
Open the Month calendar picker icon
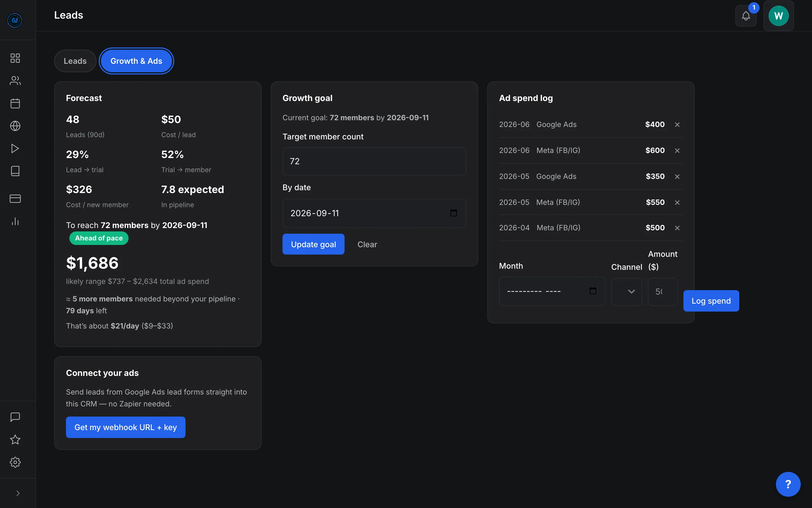coord(593,291)
